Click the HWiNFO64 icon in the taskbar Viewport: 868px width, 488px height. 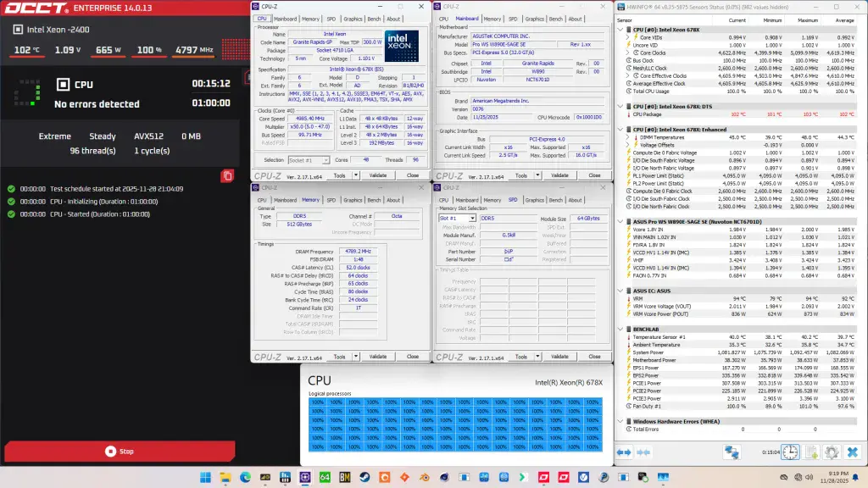point(324,477)
